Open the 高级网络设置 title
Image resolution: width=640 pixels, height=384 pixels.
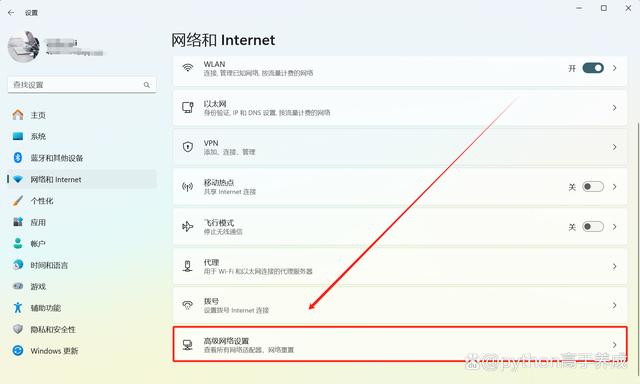coord(226,341)
